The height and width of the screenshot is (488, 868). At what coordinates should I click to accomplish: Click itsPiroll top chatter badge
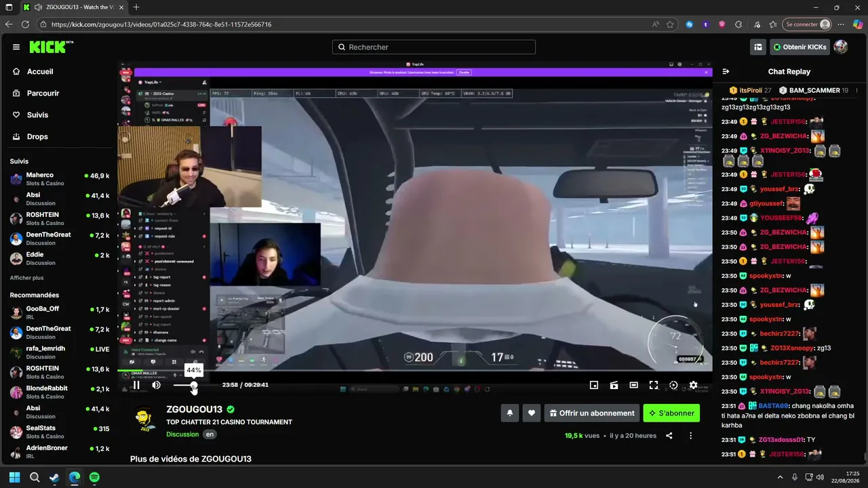pyautogui.click(x=751, y=90)
